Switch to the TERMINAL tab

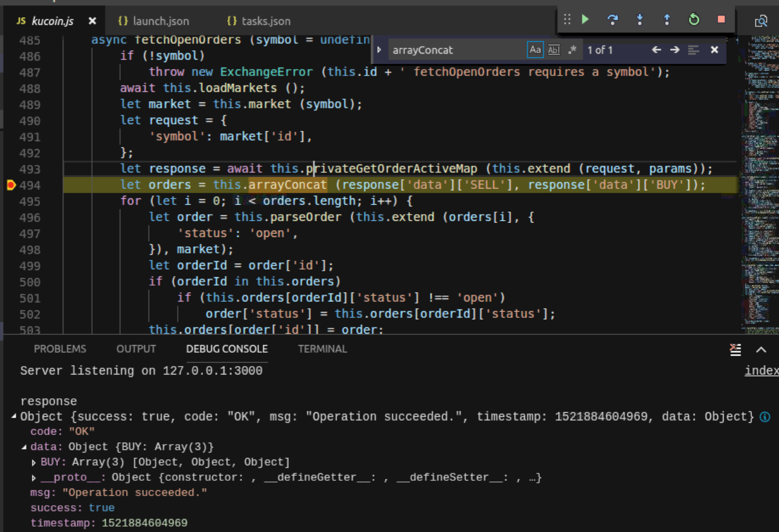[322, 349]
